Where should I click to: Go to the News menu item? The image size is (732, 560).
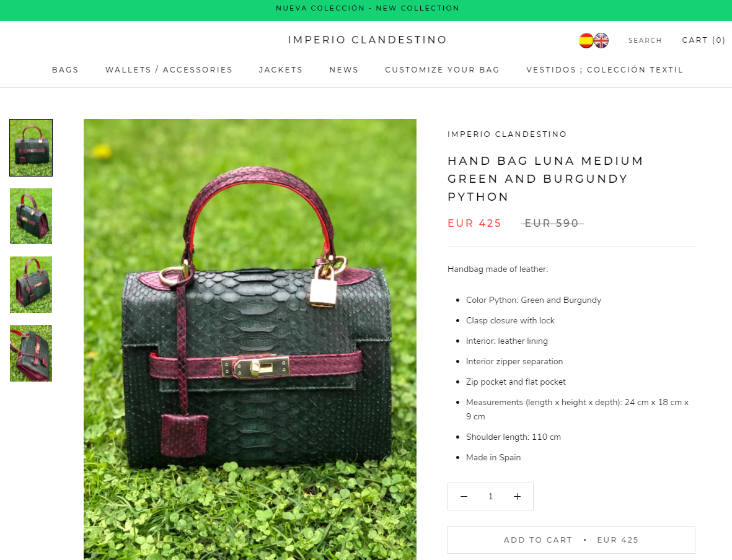point(344,69)
